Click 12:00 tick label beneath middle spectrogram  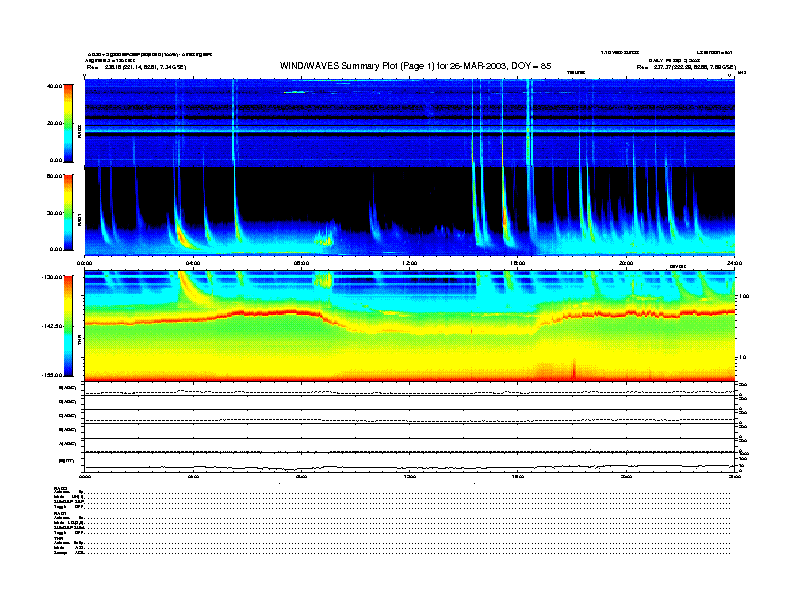(410, 263)
